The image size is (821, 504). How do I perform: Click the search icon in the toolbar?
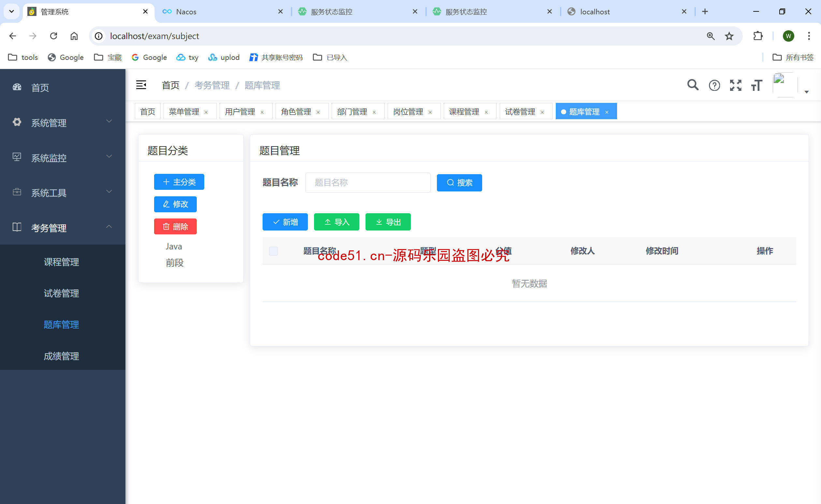693,85
